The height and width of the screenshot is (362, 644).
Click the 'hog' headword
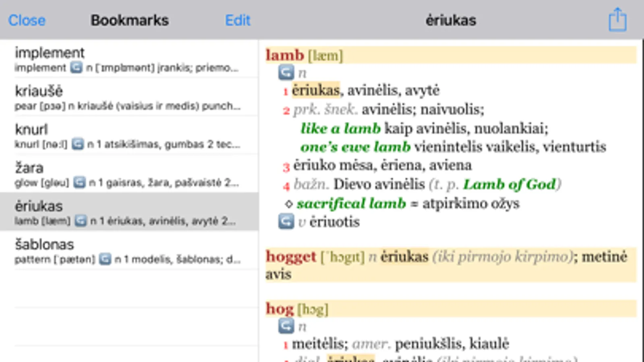coord(280,309)
